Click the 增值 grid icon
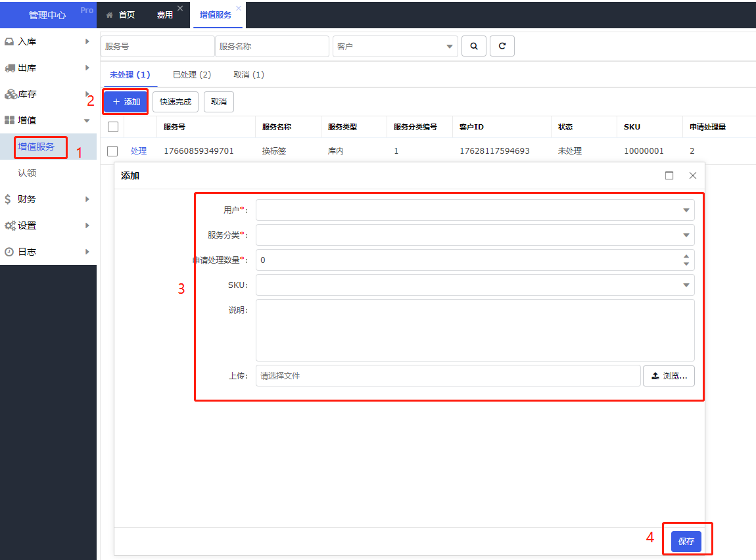This screenshot has height=560, width=756. pos(9,120)
